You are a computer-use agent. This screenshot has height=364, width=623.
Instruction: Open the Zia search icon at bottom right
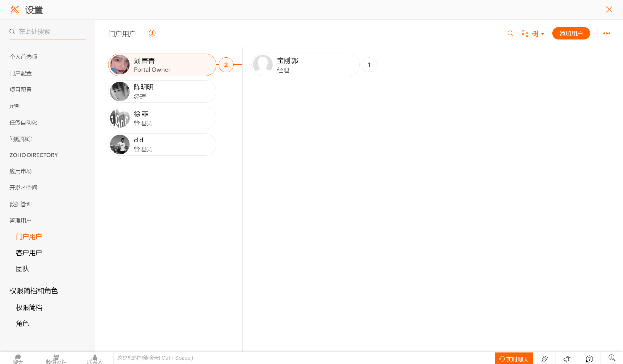(611, 358)
